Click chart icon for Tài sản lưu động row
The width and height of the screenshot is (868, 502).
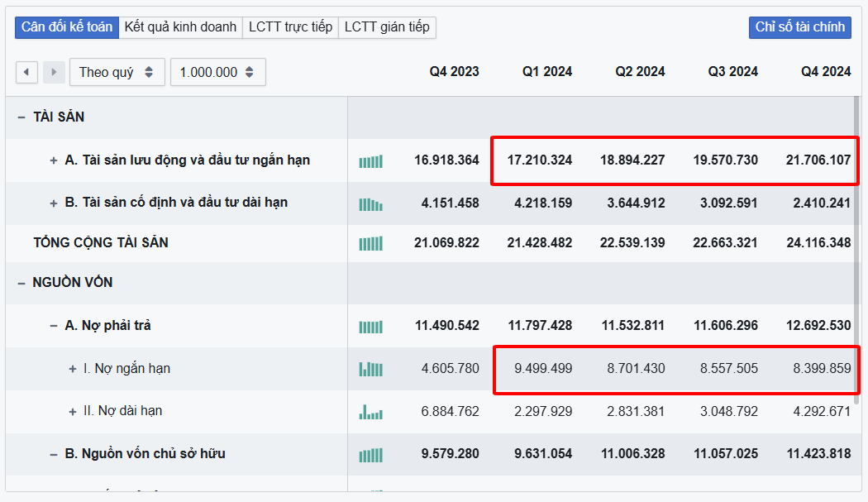[370, 161]
